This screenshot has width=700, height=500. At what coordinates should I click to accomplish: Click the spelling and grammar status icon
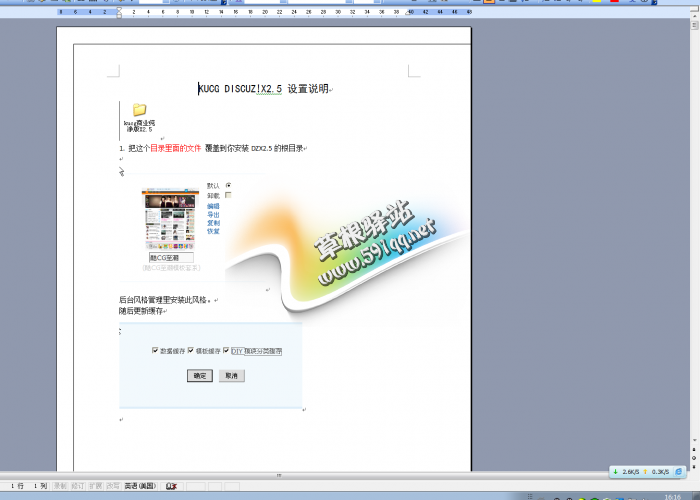point(172,486)
